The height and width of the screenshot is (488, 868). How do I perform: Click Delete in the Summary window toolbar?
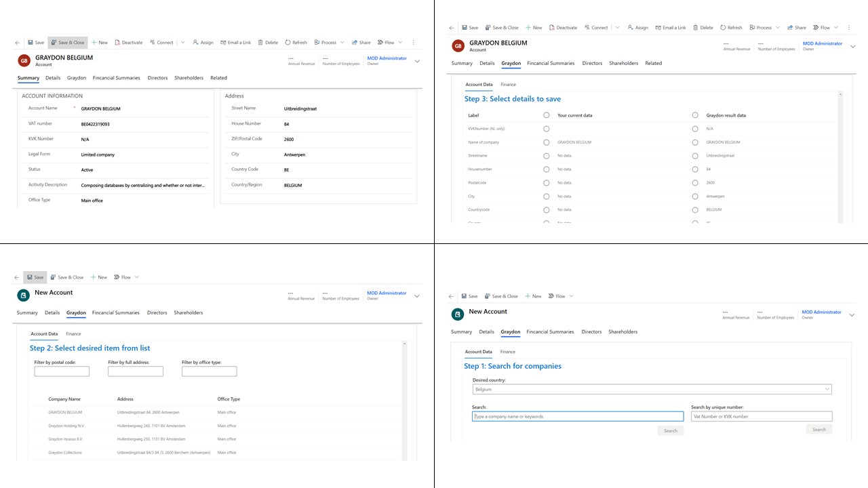point(267,43)
